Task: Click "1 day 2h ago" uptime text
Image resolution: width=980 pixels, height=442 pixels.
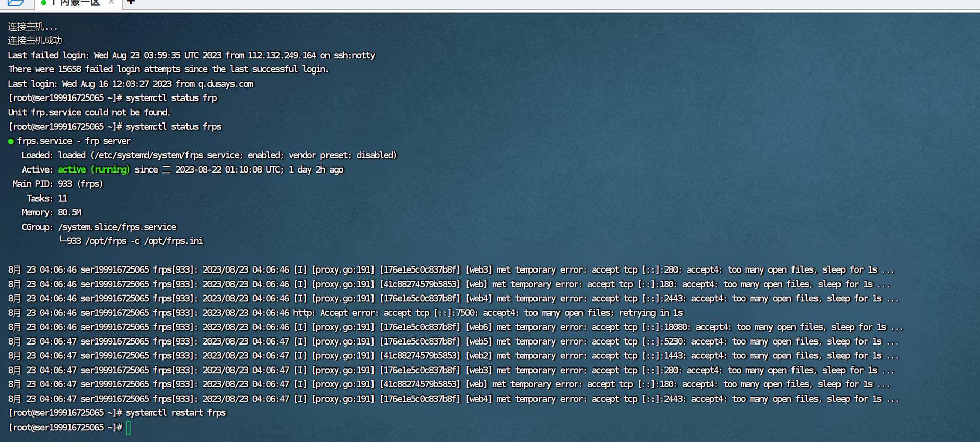Action: click(x=316, y=169)
